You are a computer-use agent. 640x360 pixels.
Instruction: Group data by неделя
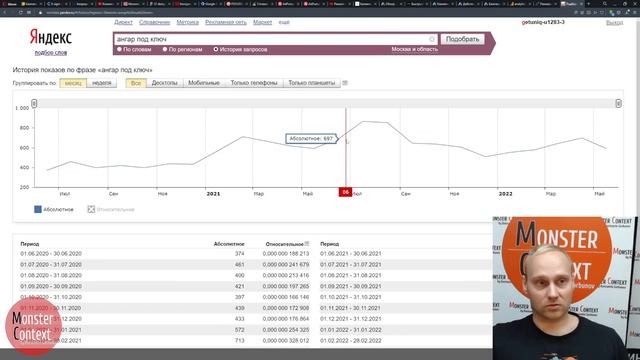click(102, 83)
